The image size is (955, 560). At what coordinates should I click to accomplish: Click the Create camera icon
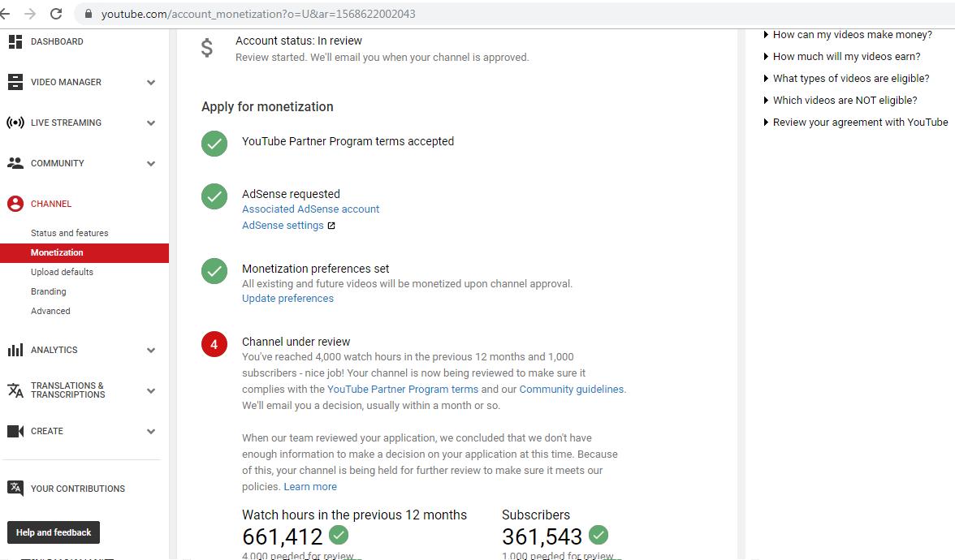[15, 431]
